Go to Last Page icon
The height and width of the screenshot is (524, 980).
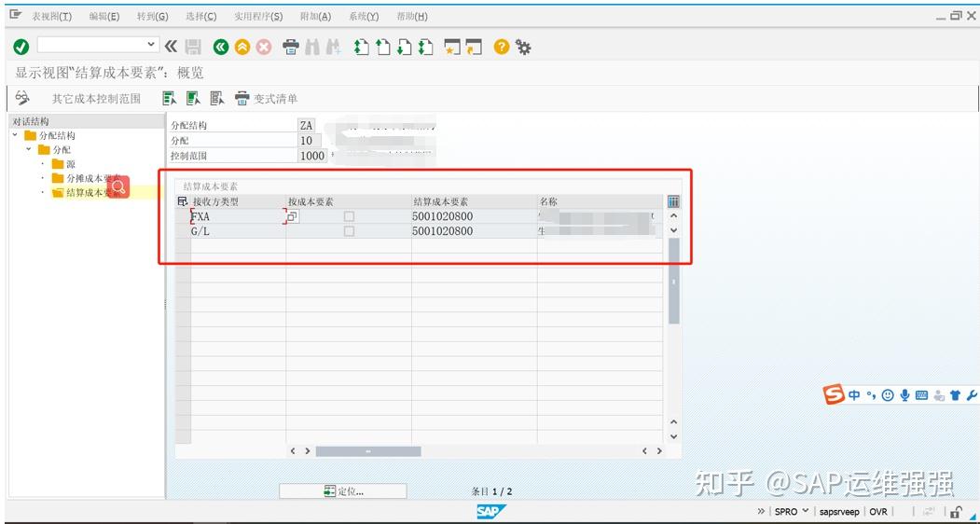(426, 47)
